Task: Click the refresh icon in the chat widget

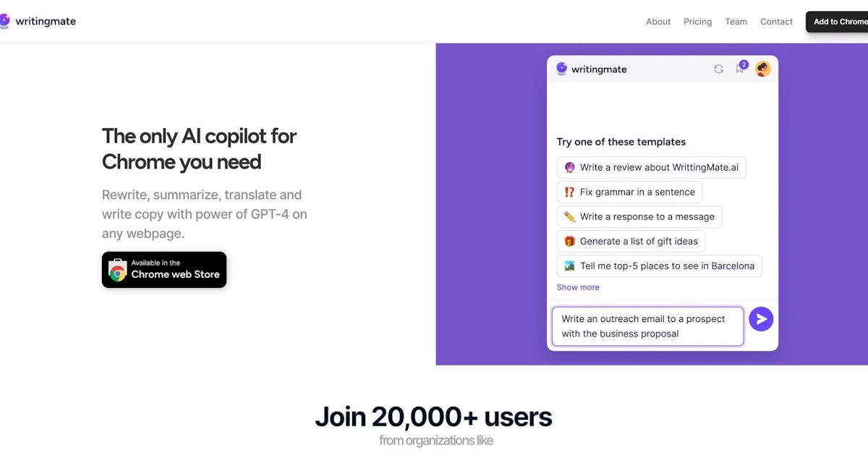Action: tap(718, 69)
